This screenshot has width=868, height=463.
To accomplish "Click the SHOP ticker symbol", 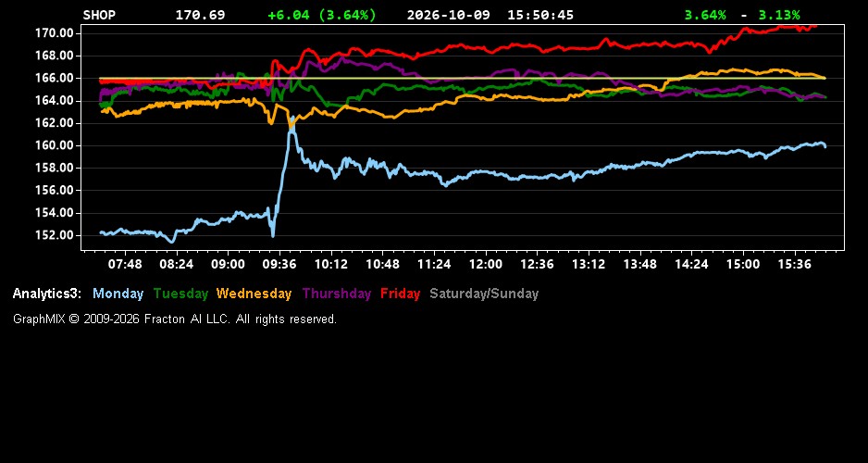I will pyautogui.click(x=99, y=15).
